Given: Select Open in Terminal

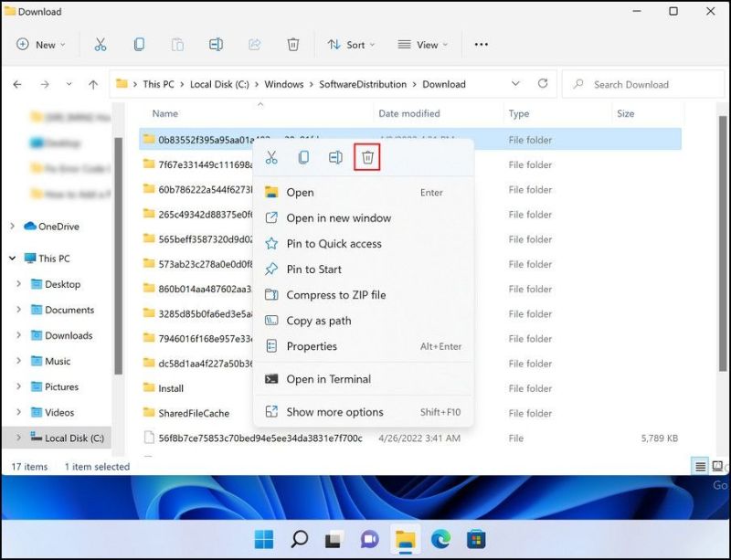Looking at the screenshot, I should [x=328, y=379].
